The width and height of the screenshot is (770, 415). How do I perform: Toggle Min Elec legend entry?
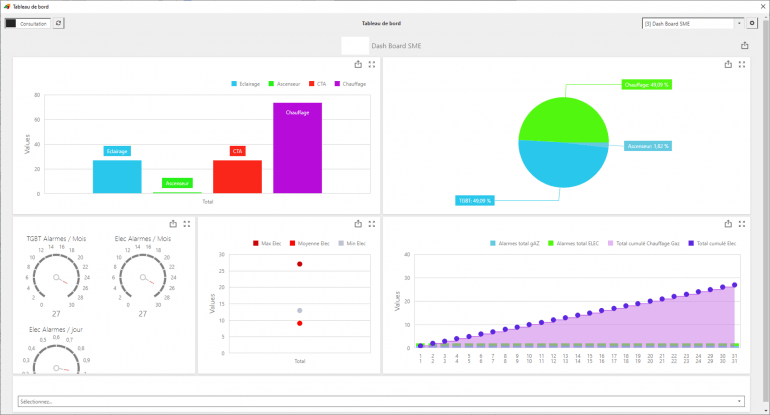click(352, 244)
